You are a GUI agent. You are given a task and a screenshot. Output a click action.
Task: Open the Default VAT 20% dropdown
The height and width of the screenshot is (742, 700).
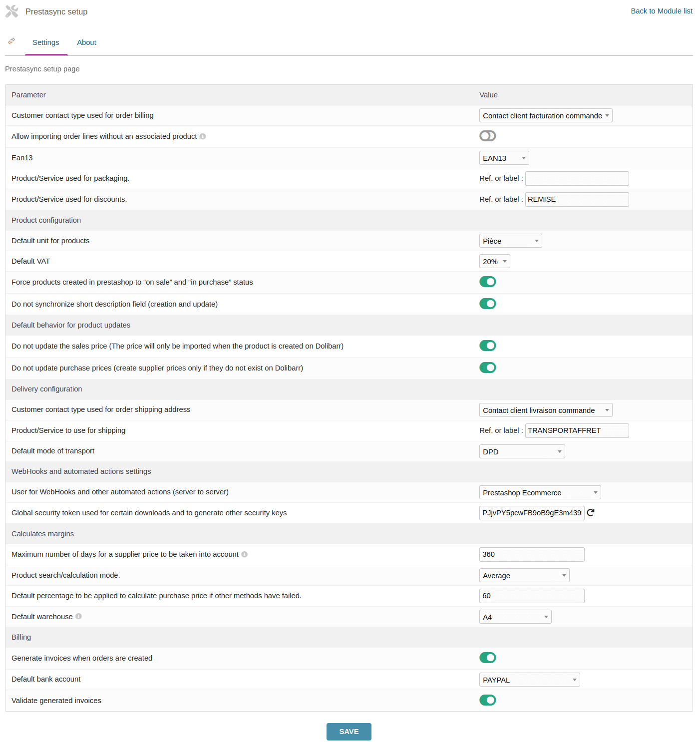(x=494, y=262)
